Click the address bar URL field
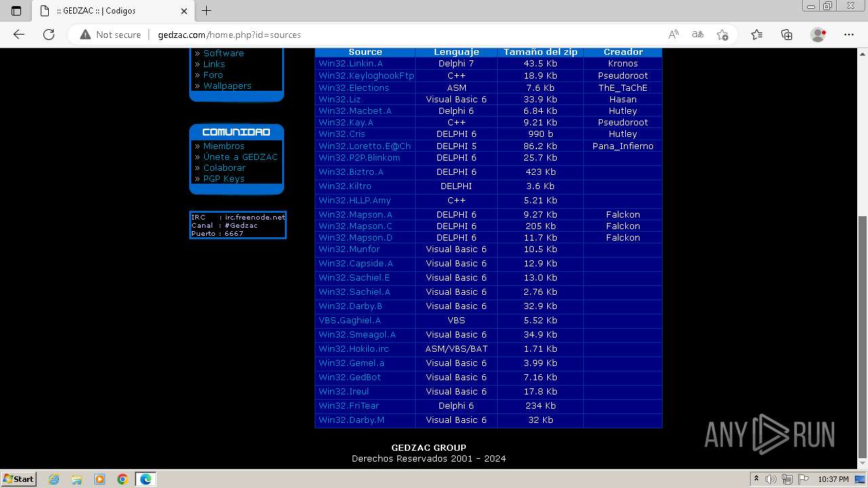Image resolution: width=868 pixels, height=488 pixels. coord(407,35)
